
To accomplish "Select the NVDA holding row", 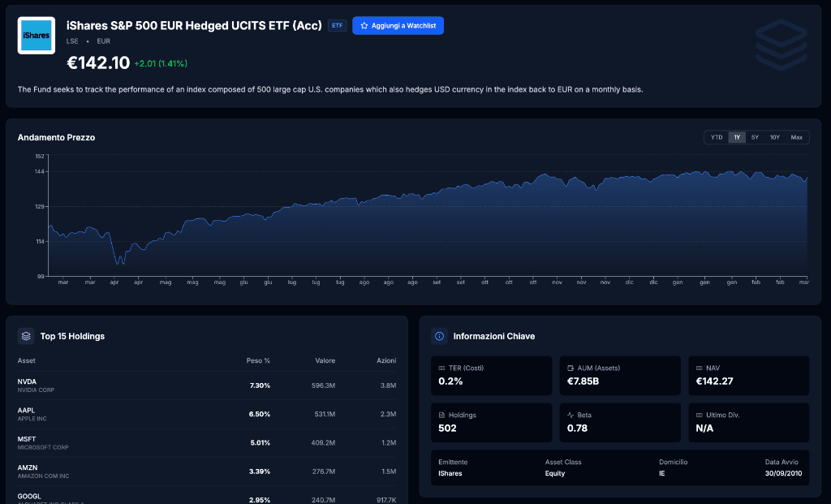I will click(207, 386).
